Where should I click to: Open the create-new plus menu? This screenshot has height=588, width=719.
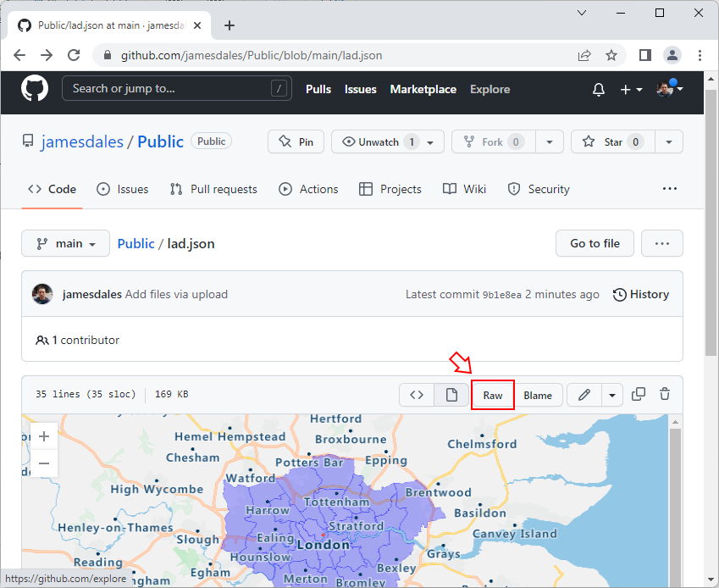tap(631, 90)
